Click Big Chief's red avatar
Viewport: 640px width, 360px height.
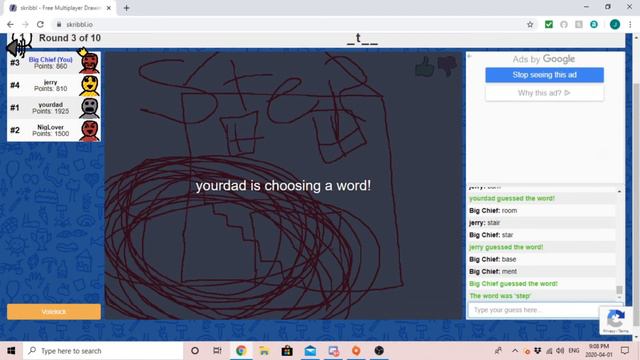[x=89, y=62]
